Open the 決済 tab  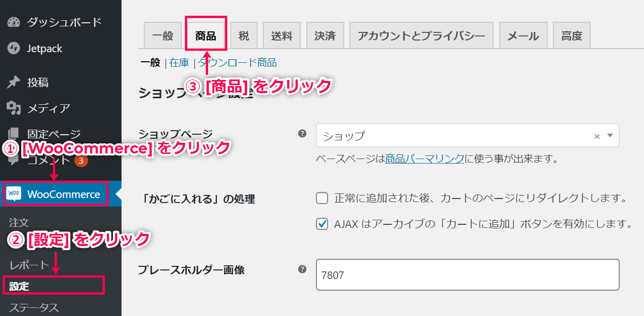pos(325,35)
